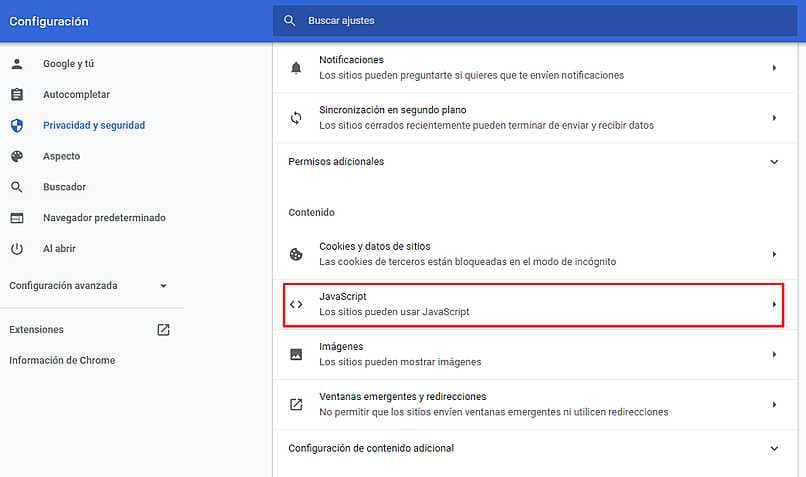
Task: Expand Permisos adicionales chevron
Action: coord(774,162)
